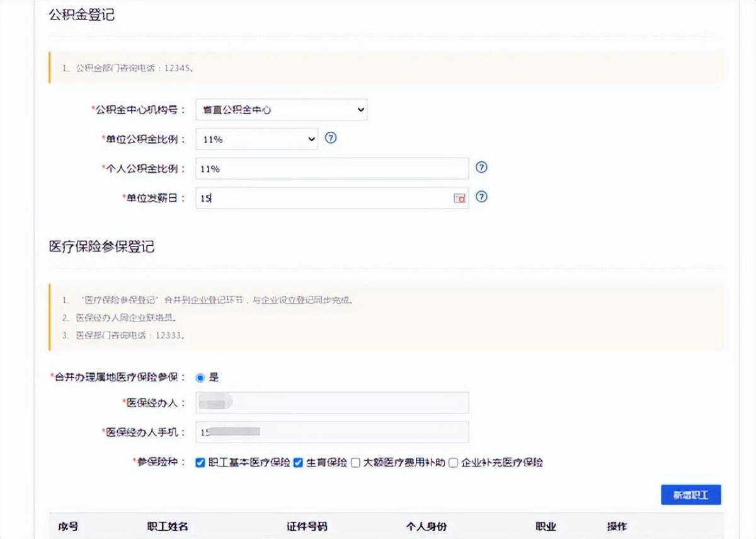This screenshot has height=539, width=756.
Task: Click the 证件号码 column header
Action: [x=307, y=526]
